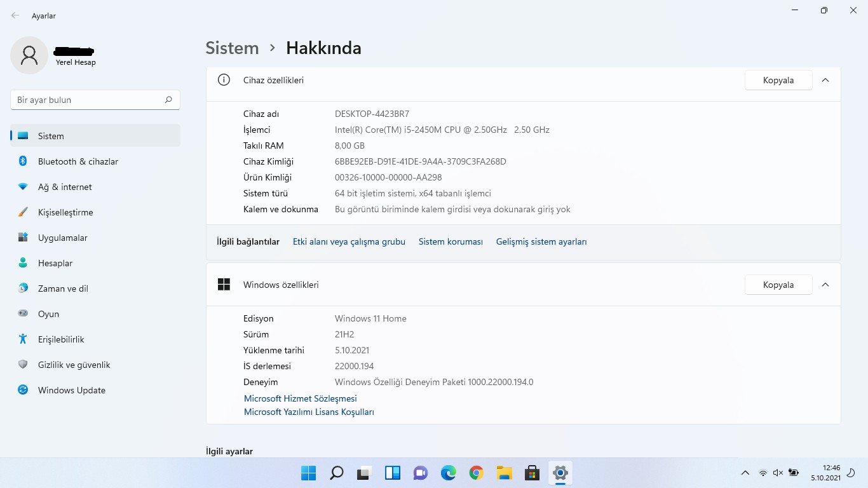Click the night moon notification icon
Image resolution: width=868 pixels, height=488 pixels.
(852, 473)
